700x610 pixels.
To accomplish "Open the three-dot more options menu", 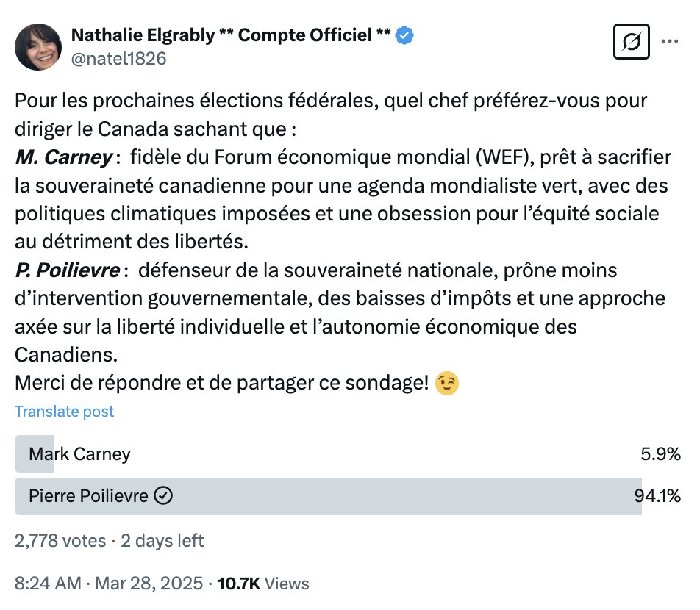I will (x=670, y=41).
